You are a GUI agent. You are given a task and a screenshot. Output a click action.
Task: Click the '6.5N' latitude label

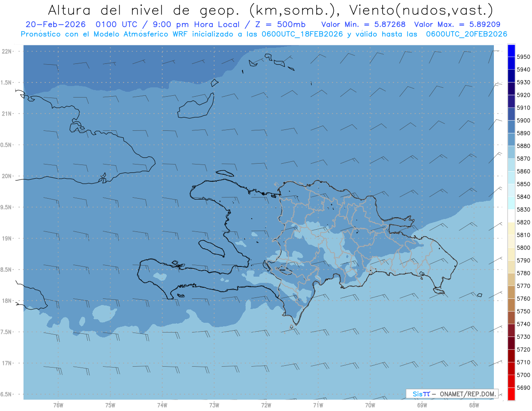(6, 395)
